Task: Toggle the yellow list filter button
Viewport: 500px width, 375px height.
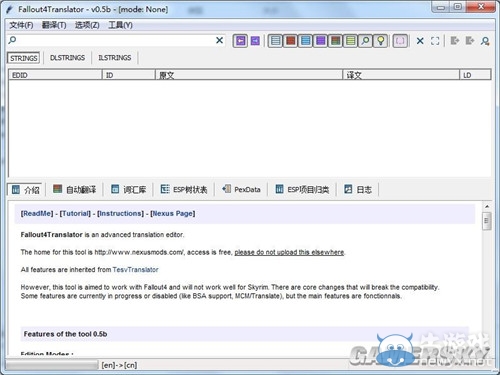Action: (x=350, y=41)
